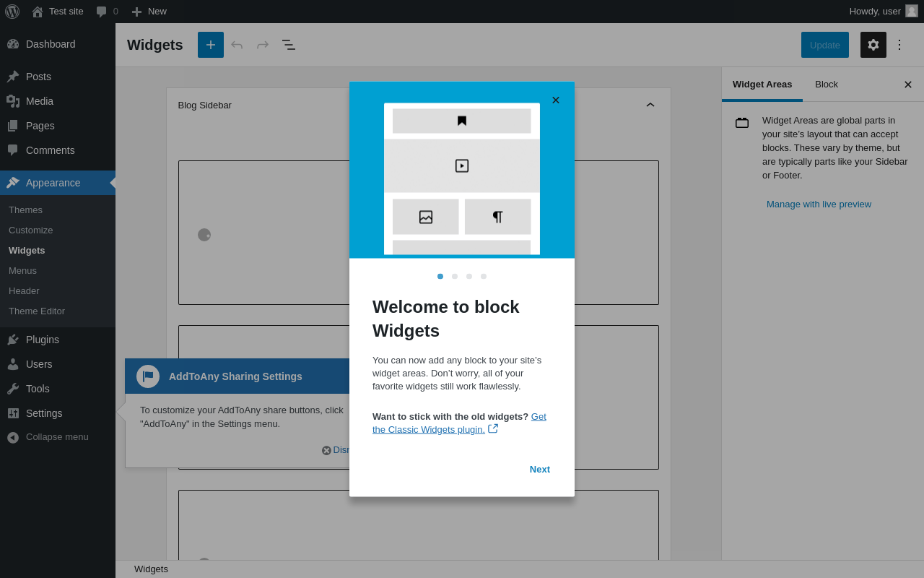Screen dimensions: 924x578
Task: Click Next in the welcome guide
Action: tap(540, 470)
